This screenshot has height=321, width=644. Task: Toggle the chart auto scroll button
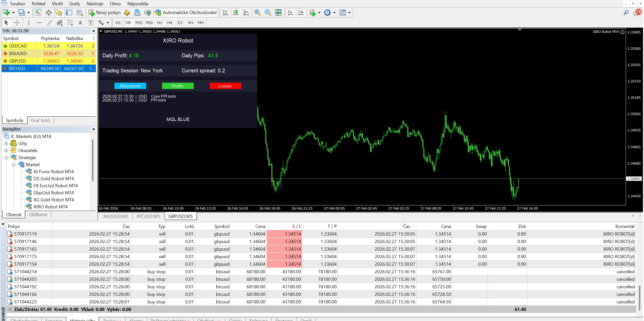coord(290,13)
